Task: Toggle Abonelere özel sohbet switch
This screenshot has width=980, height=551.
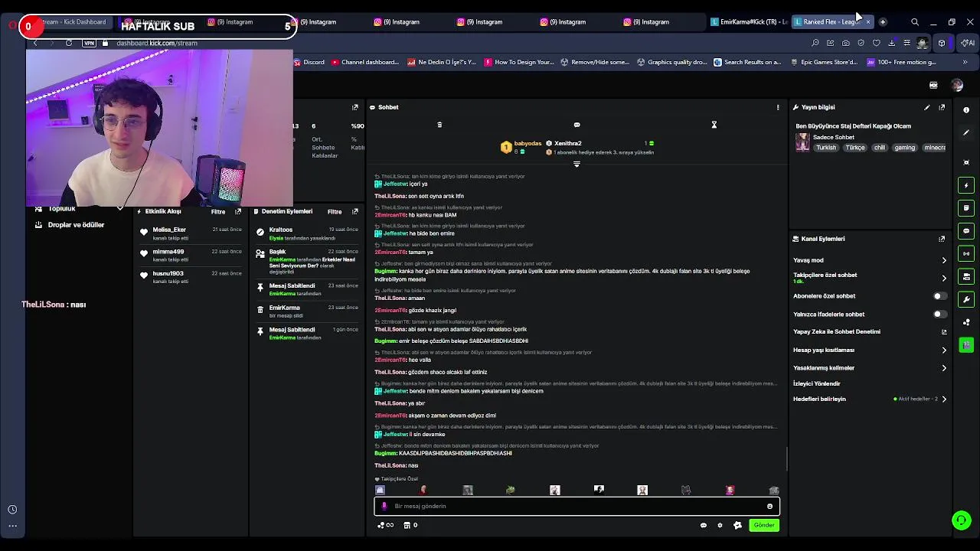Action: coord(939,296)
